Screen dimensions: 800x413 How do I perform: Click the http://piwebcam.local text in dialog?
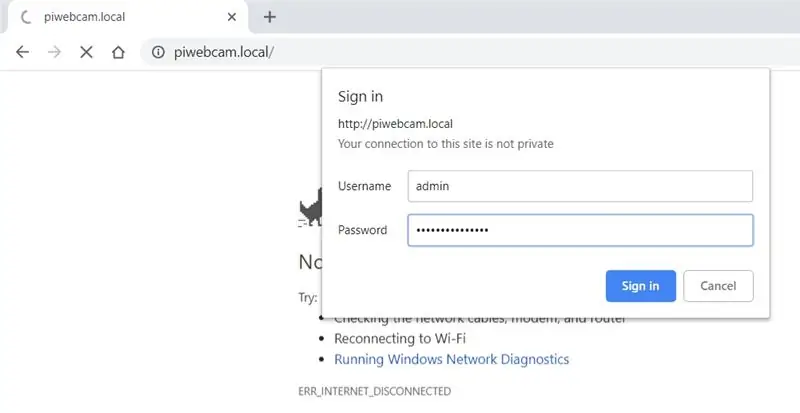(x=395, y=124)
